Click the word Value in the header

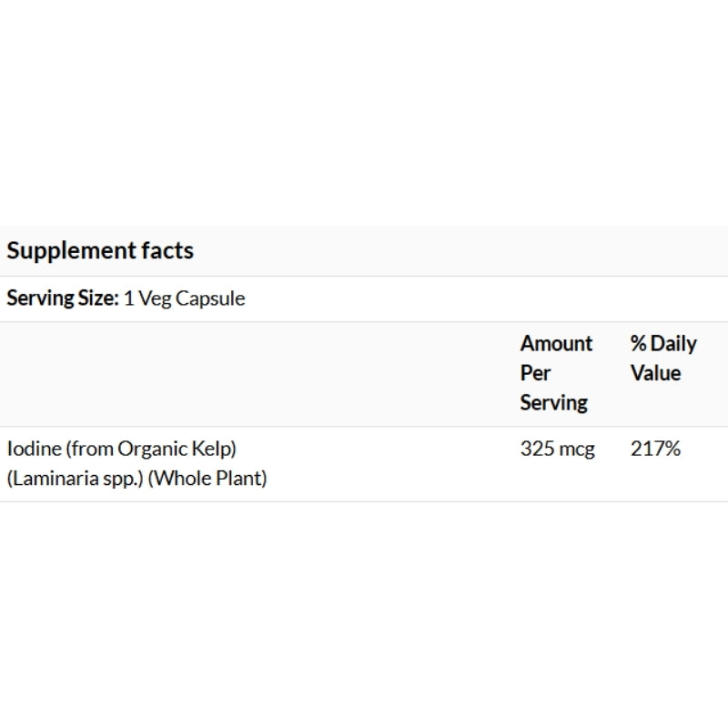coord(655,373)
